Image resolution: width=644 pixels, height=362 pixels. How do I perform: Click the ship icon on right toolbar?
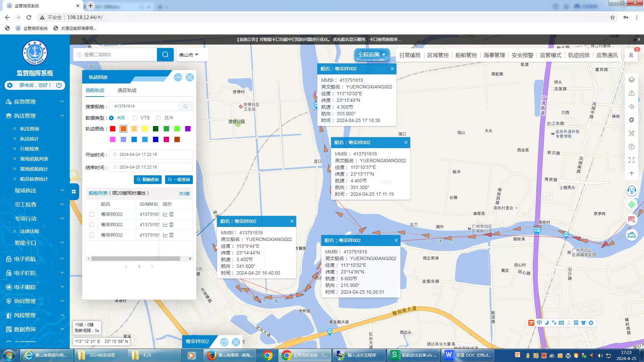[632, 235]
